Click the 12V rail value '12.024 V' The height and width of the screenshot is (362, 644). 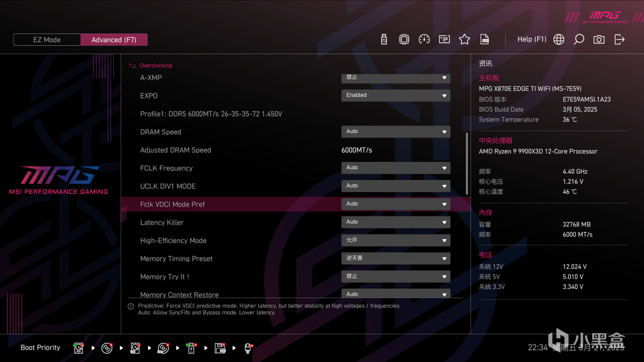pyautogui.click(x=575, y=267)
